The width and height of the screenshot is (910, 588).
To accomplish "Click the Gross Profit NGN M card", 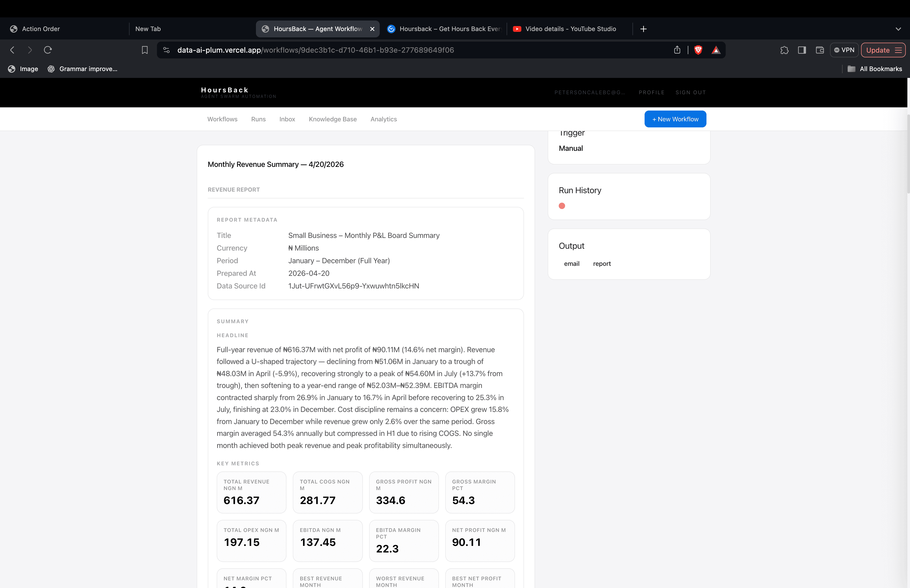I will click(x=404, y=492).
